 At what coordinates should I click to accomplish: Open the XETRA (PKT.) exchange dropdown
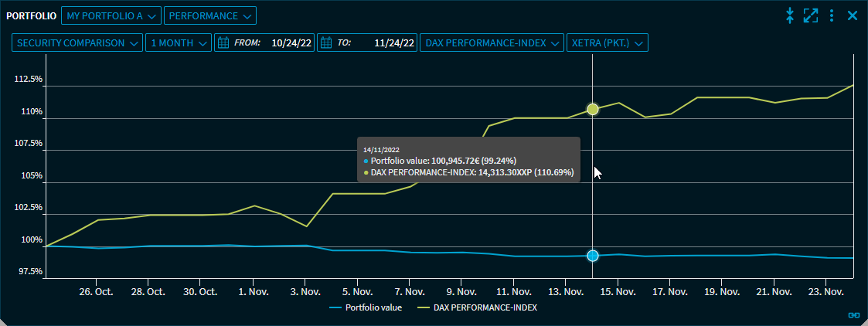click(607, 43)
